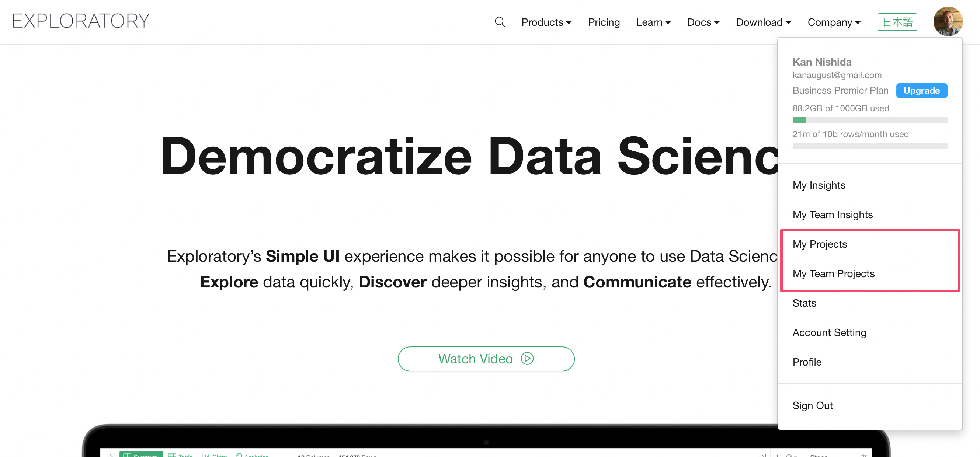This screenshot has width=980, height=457.
Task: Click the storage usage progress bar
Action: click(869, 120)
